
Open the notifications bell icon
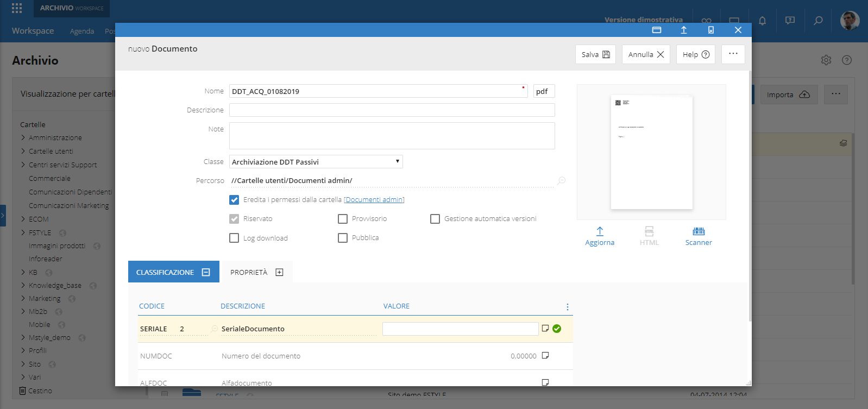pyautogui.click(x=762, y=21)
